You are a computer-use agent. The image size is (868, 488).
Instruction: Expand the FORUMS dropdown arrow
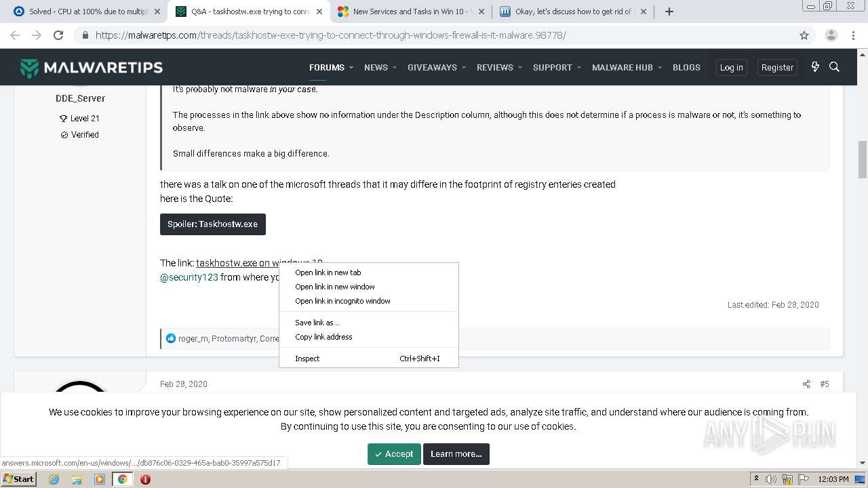pos(351,68)
